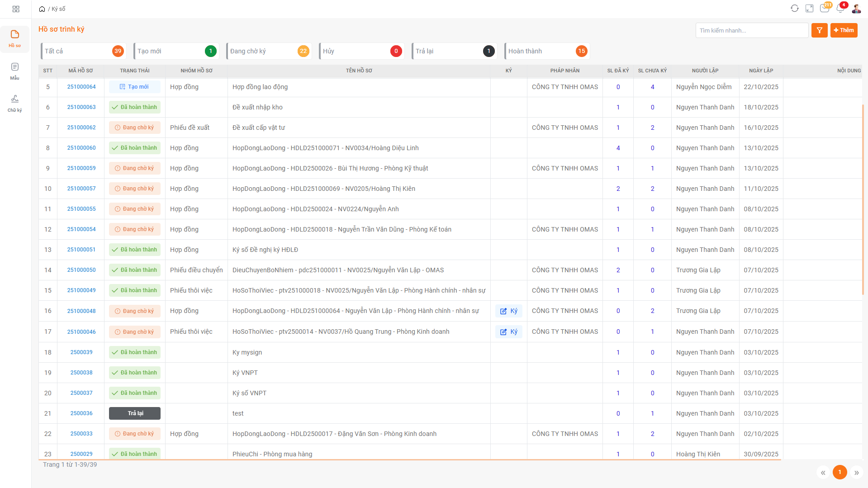Open record link 251000064

coord(81,87)
